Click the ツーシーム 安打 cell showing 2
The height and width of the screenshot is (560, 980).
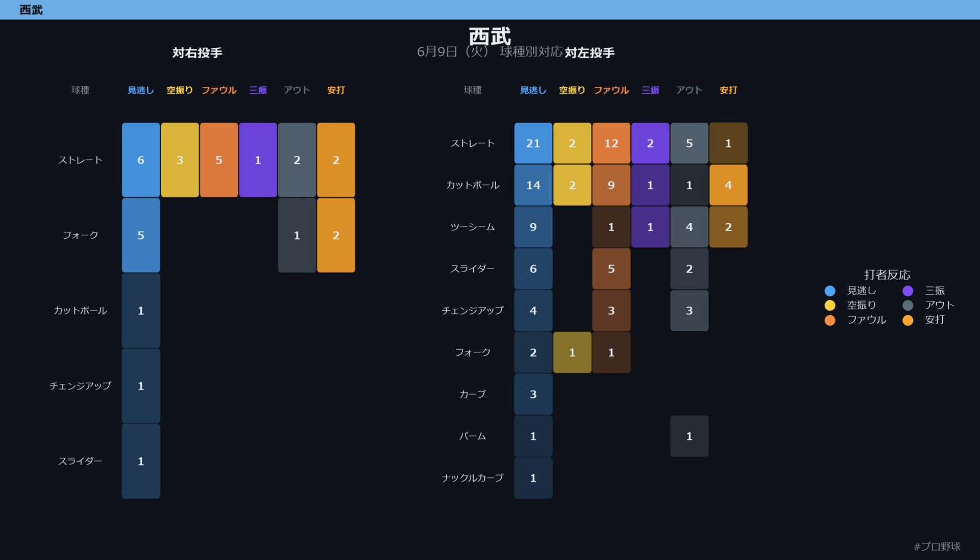tap(728, 227)
